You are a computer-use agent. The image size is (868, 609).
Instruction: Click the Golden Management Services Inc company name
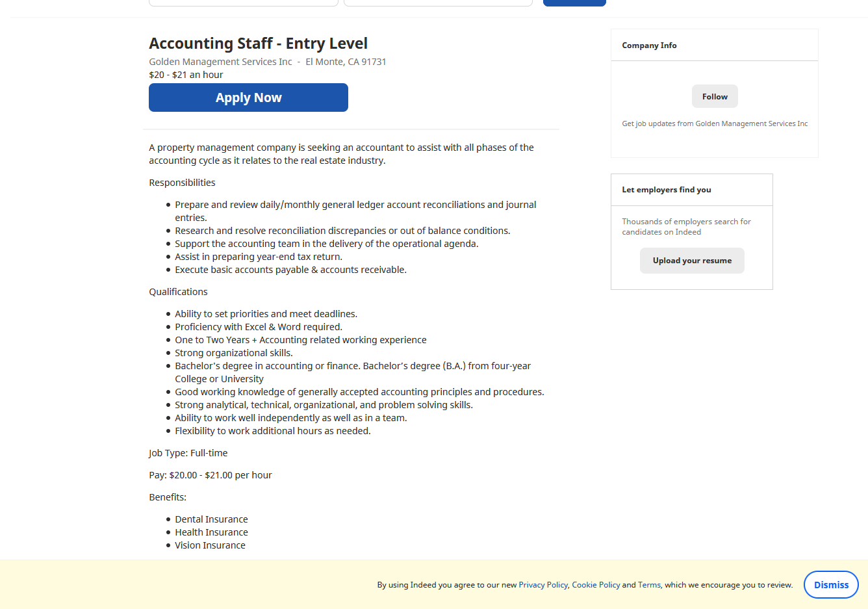tap(220, 62)
